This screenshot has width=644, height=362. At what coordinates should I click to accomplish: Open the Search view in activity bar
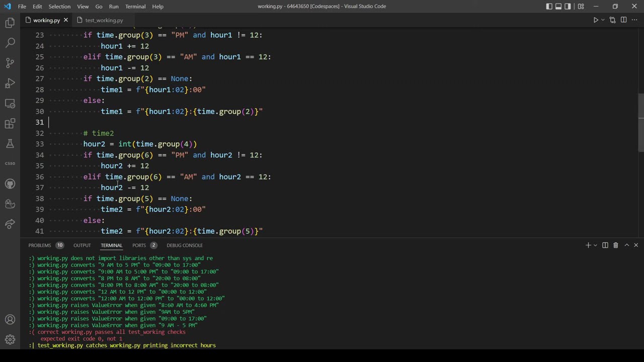tap(10, 43)
